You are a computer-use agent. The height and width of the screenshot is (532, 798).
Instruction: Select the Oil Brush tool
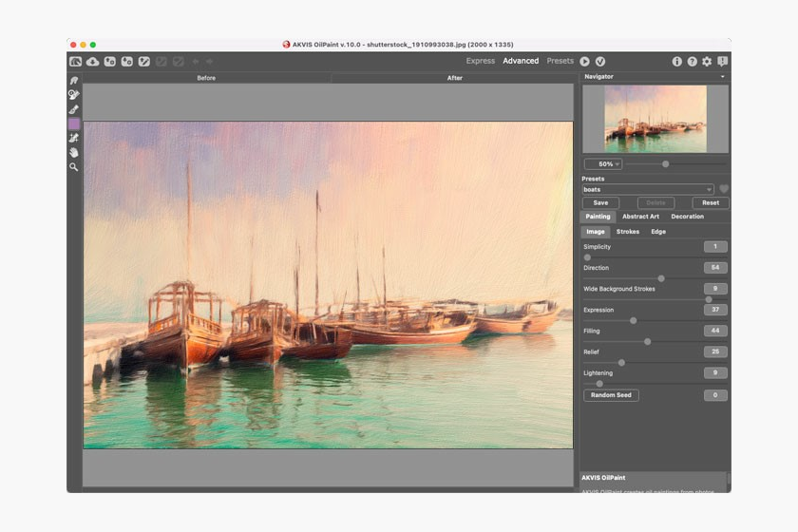click(x=74, y=109)
